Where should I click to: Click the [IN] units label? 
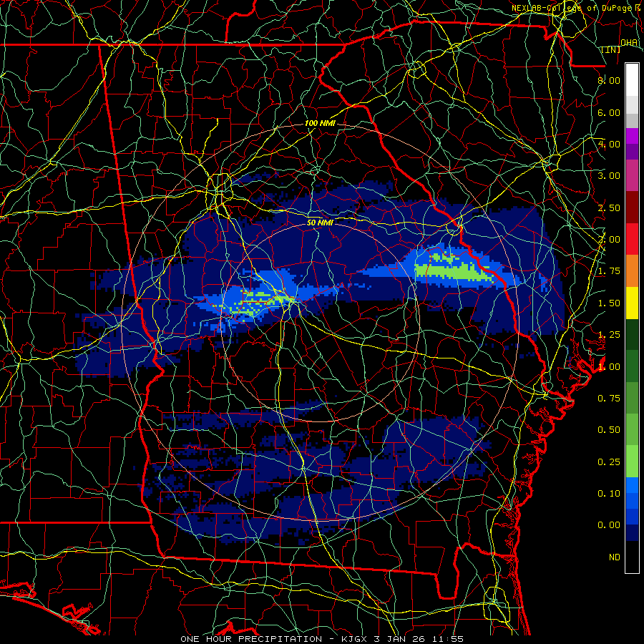611,49
